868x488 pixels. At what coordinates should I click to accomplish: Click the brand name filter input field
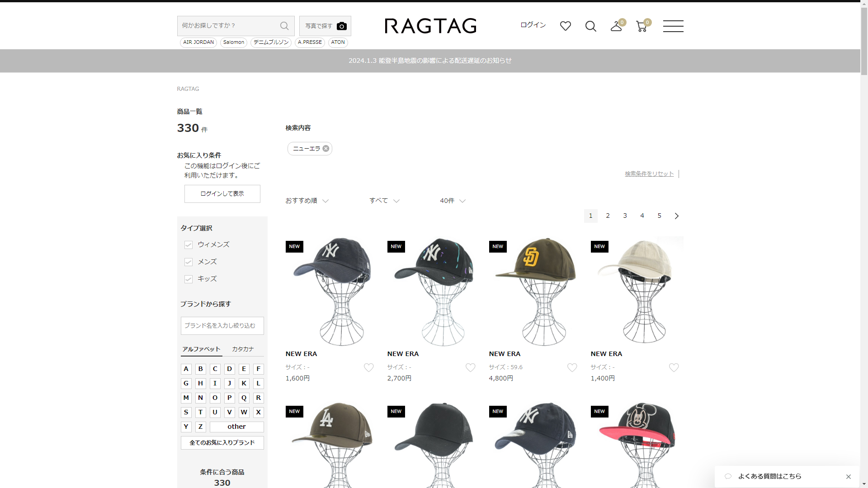tap(222, 326)
